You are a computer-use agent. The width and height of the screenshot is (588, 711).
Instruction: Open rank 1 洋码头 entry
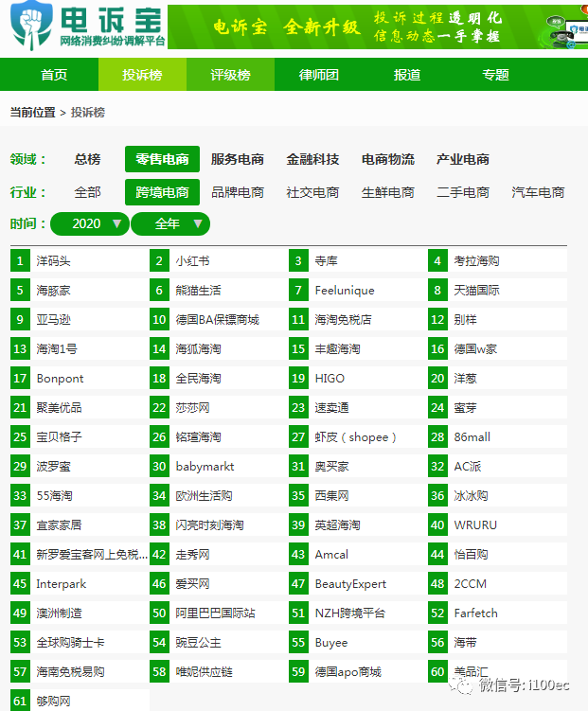coord(80,260)
